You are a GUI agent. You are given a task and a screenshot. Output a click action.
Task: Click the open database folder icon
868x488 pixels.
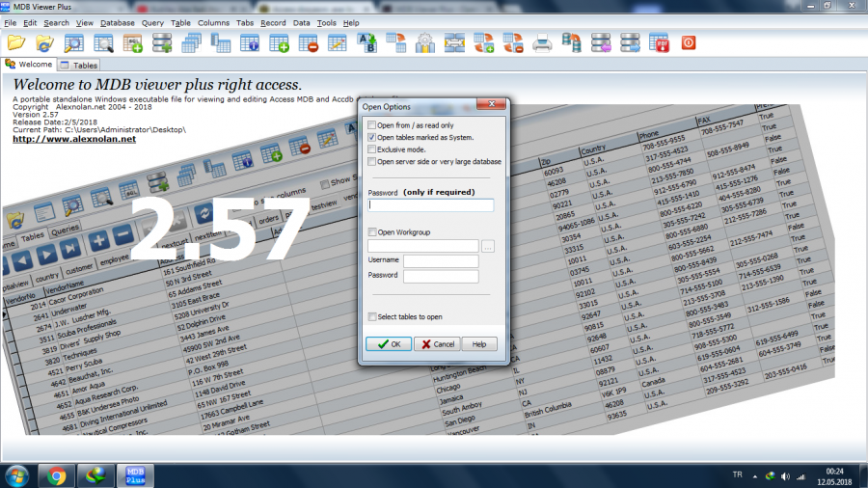(x=15, y=42)
